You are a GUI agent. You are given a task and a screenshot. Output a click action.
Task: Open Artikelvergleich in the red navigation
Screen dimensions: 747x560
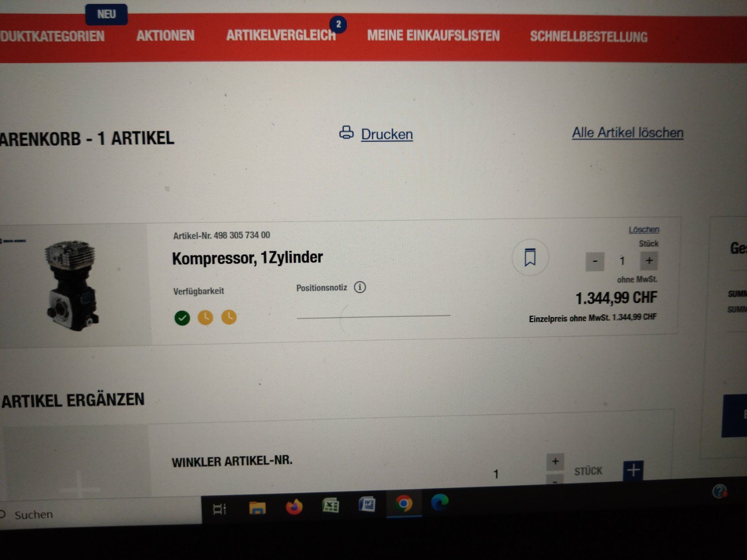[x=281, y=36]
